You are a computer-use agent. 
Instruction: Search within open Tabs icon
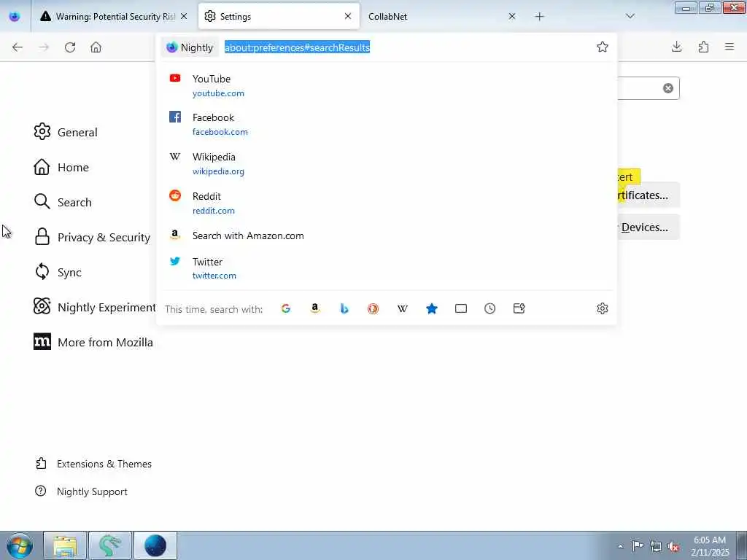click(461, 308)
